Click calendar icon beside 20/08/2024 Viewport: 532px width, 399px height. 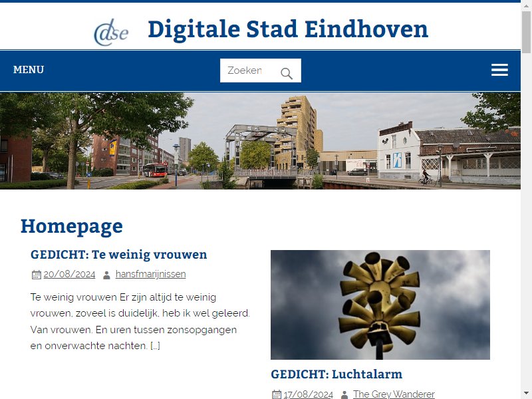click(37, 275)
